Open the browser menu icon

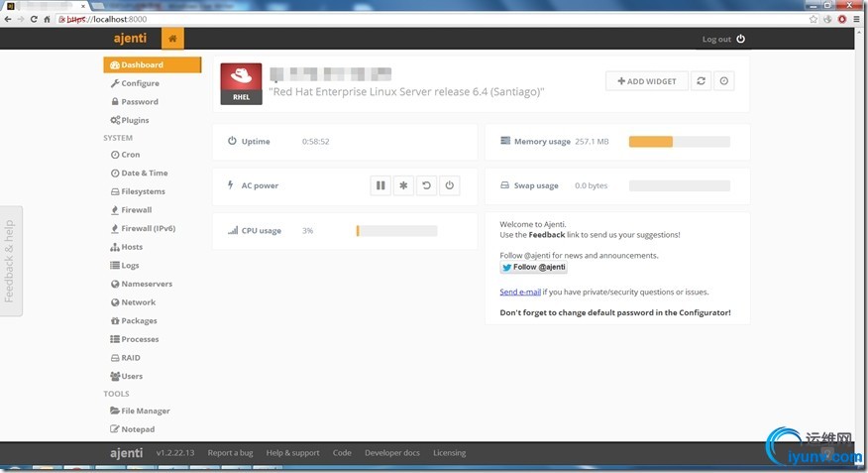point(856,19)
